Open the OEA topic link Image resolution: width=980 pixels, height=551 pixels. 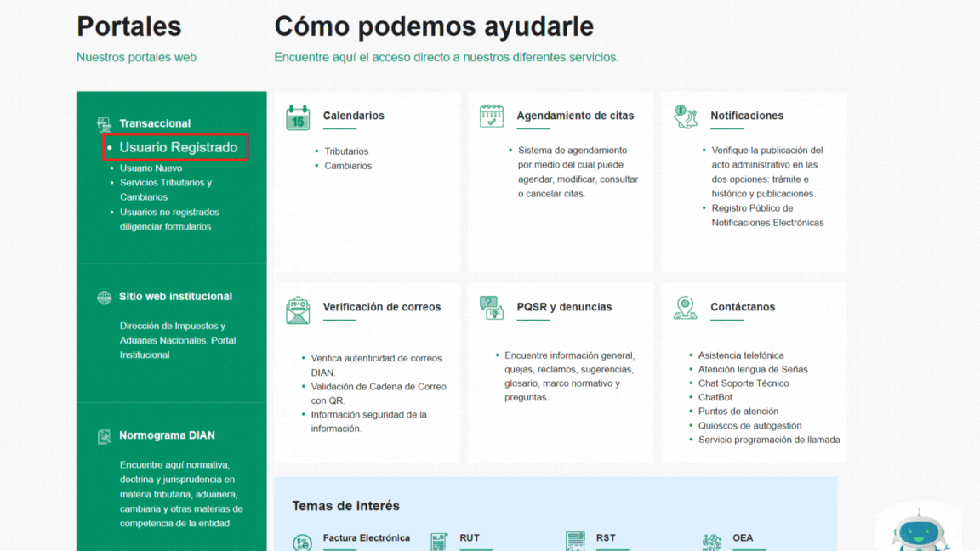(x=743, y=538)
